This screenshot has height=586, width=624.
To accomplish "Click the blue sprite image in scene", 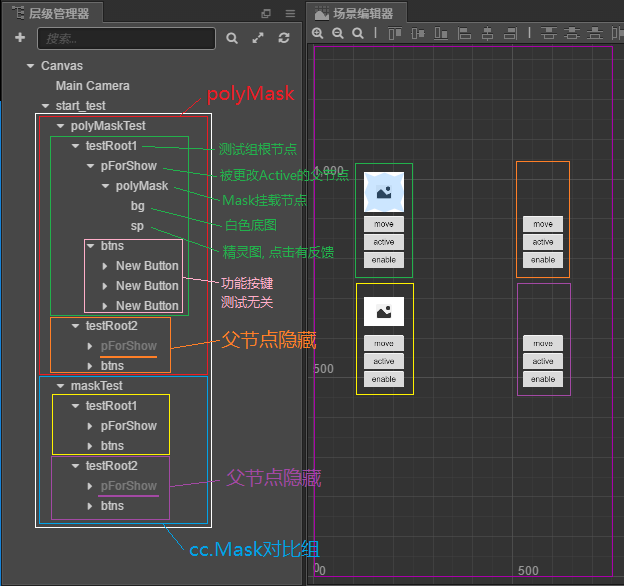I will click(x=383, y=191).
